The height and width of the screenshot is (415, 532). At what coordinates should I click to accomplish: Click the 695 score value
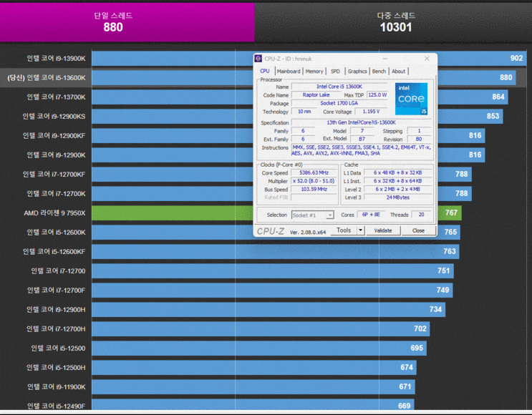pos(417,348)
